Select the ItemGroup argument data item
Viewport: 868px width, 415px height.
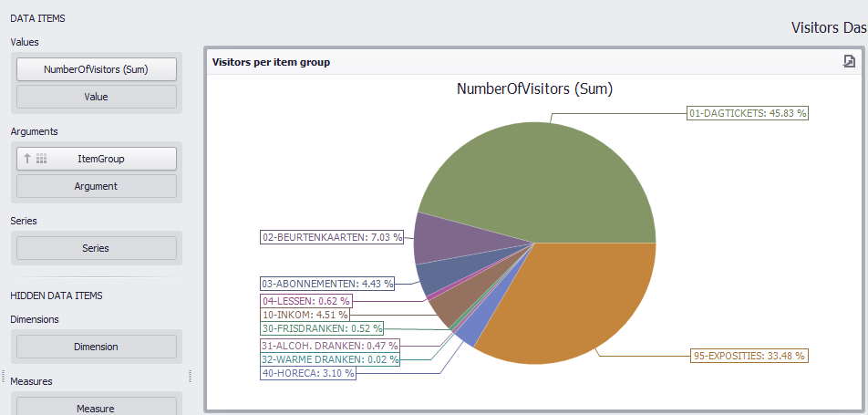[x=100, y=159]
